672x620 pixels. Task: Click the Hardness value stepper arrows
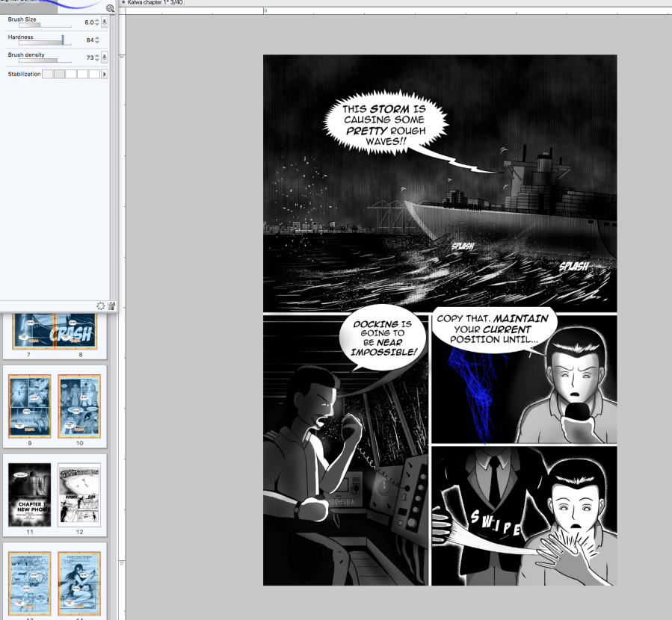[x=97, y=40]
